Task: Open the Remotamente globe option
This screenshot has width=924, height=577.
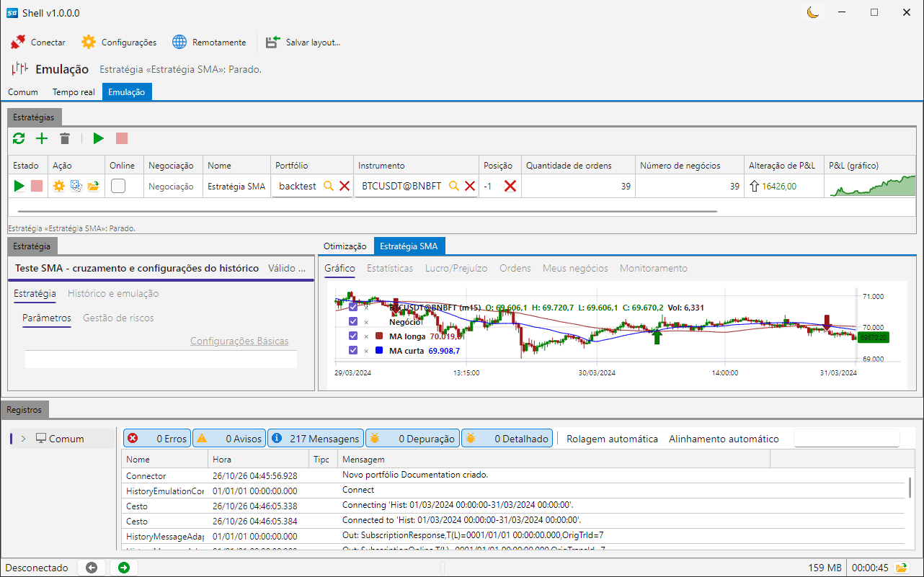Action: coord(179,43)
